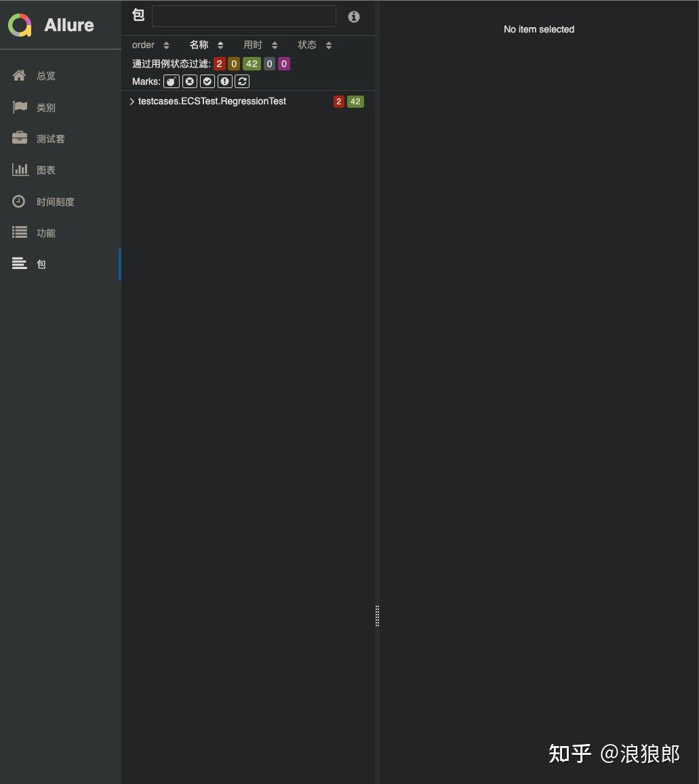Switch to the 包 packages section

[x=41, y=264]
